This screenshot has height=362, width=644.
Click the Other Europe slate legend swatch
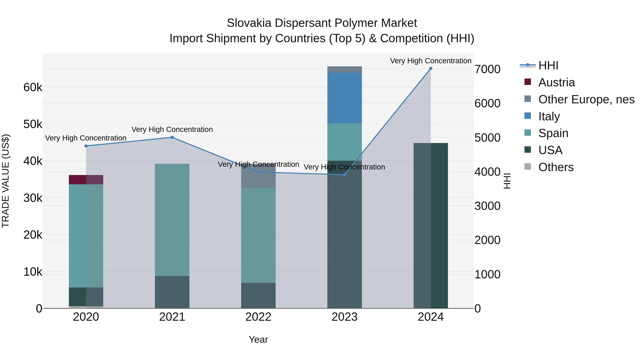[528, 99]
